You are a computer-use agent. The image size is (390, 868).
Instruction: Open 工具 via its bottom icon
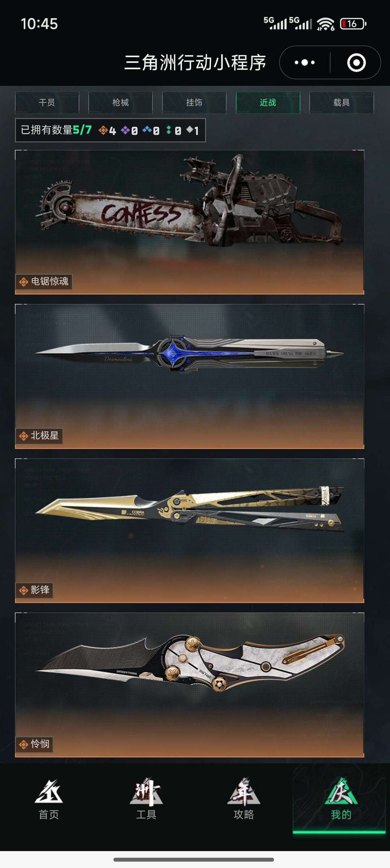(146, 791)
